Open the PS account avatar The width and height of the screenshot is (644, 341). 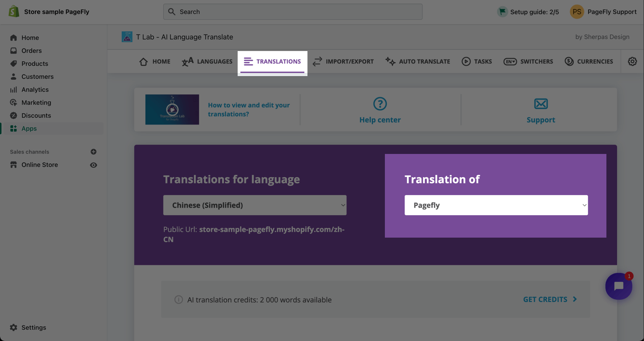pyautogui.click(x=577, y=12)
